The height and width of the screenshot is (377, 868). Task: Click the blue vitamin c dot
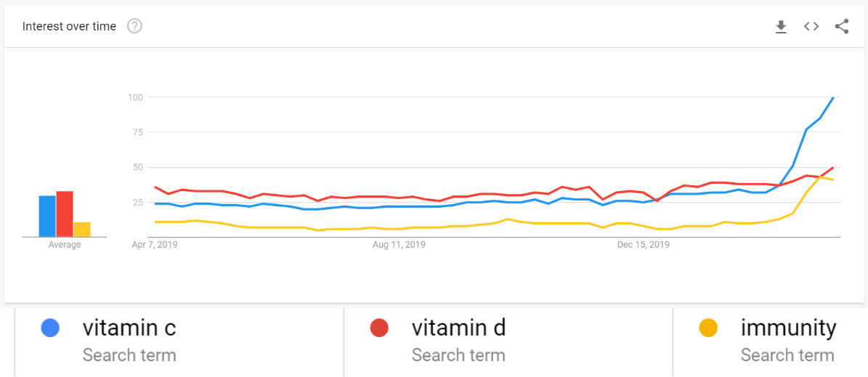(x=50, y=328)
